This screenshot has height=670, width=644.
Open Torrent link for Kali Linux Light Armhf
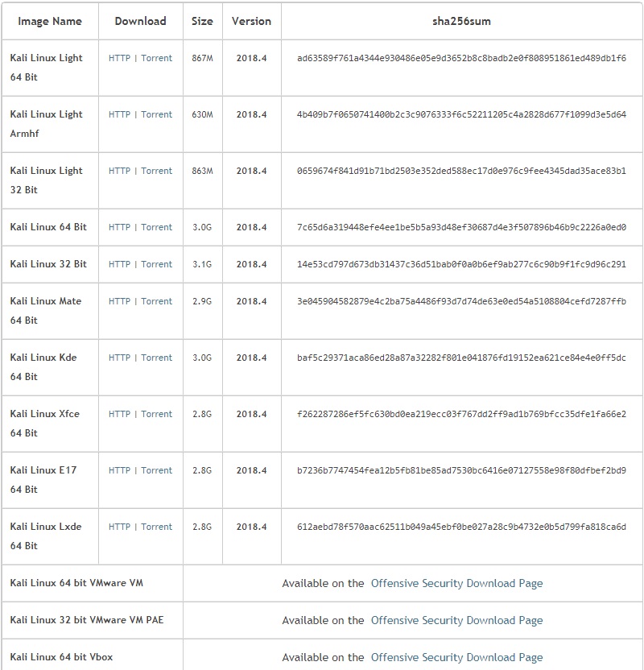[x=156, y=114]
